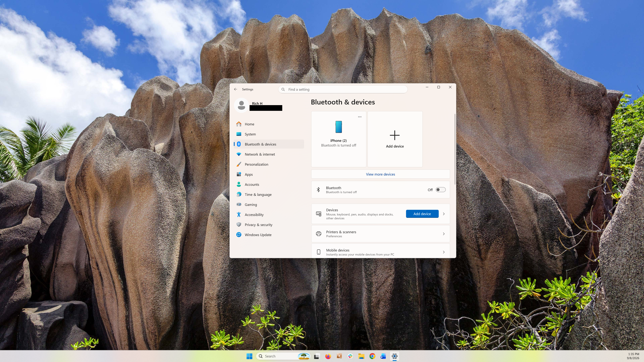Click the Windows Update sync icon
Viewport: 644px width, 362px height.
pyautogui.click(x=239, y=235)
